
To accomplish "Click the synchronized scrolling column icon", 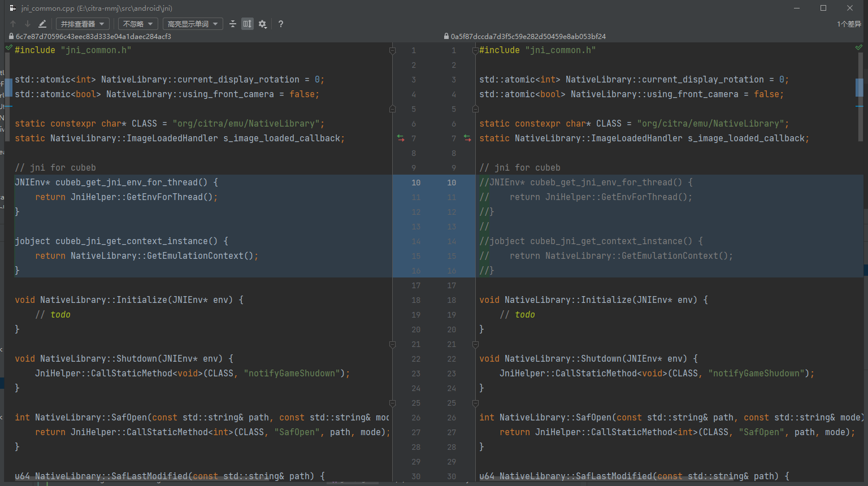I will point(247,24).
